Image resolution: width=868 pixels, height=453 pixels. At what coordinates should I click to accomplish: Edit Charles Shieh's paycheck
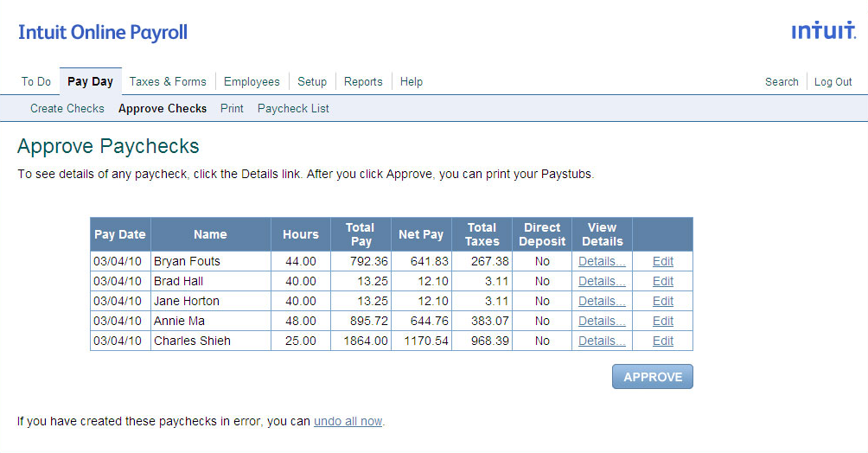pos(662,341)
